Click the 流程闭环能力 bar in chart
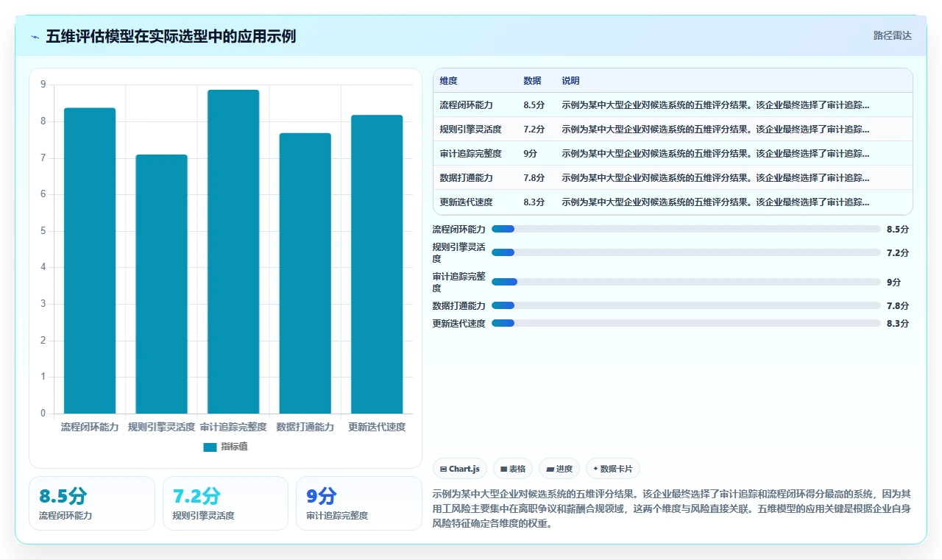 coord(90,260)
